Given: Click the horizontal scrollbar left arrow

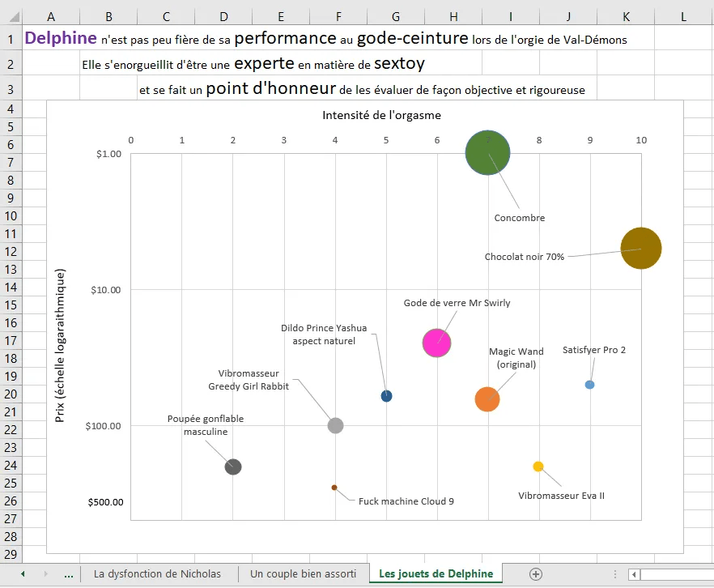Looking at the screenshot, I should point(635,574).
